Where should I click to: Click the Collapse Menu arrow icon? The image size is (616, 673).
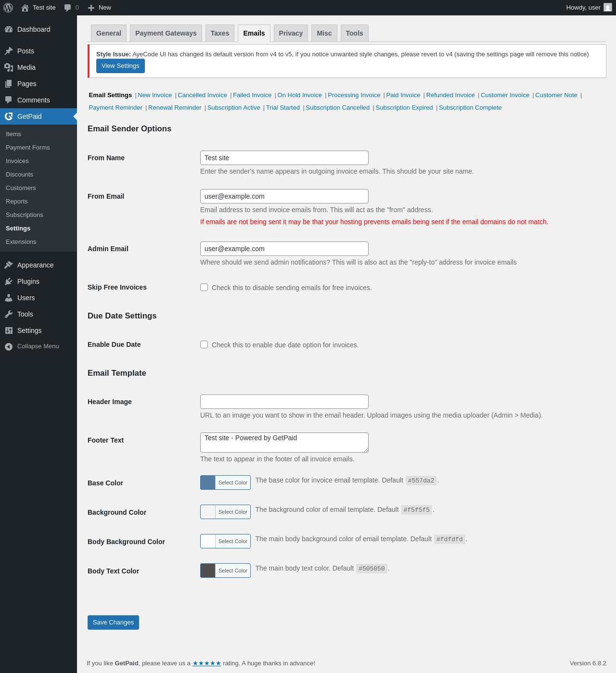(9, 346)
